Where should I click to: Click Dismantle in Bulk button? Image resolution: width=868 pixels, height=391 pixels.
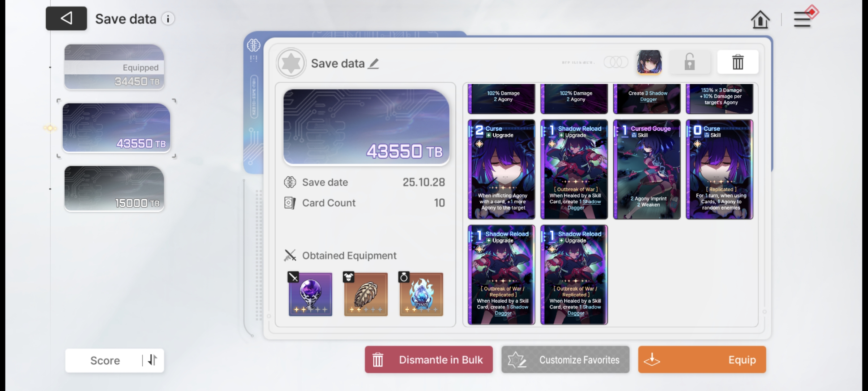(x=429, y=360)
